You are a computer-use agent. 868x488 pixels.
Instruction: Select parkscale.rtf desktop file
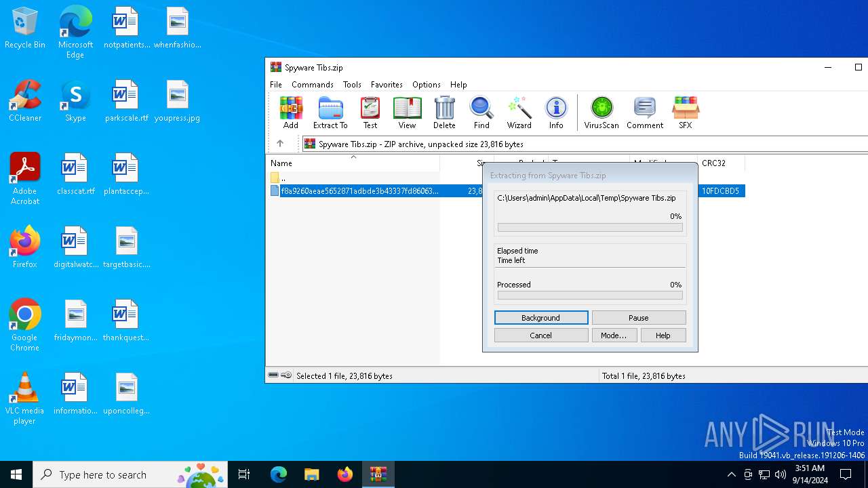(126, 102)
